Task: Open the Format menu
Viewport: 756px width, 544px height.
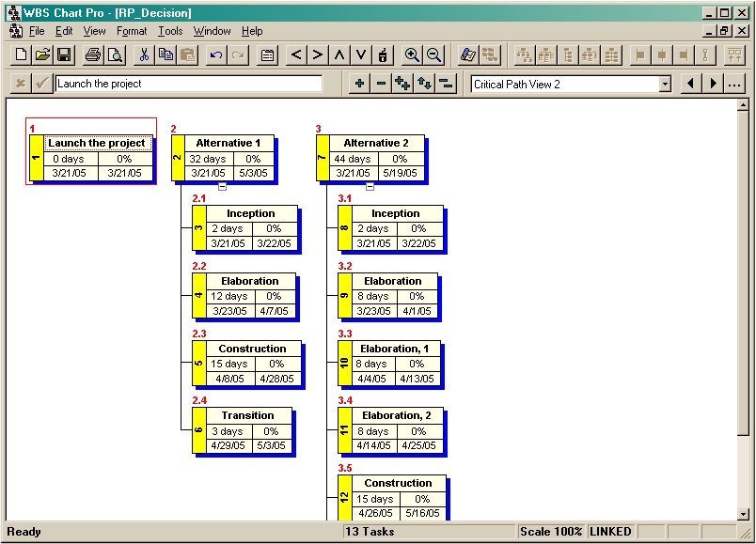Action: [x=132, y=31]
